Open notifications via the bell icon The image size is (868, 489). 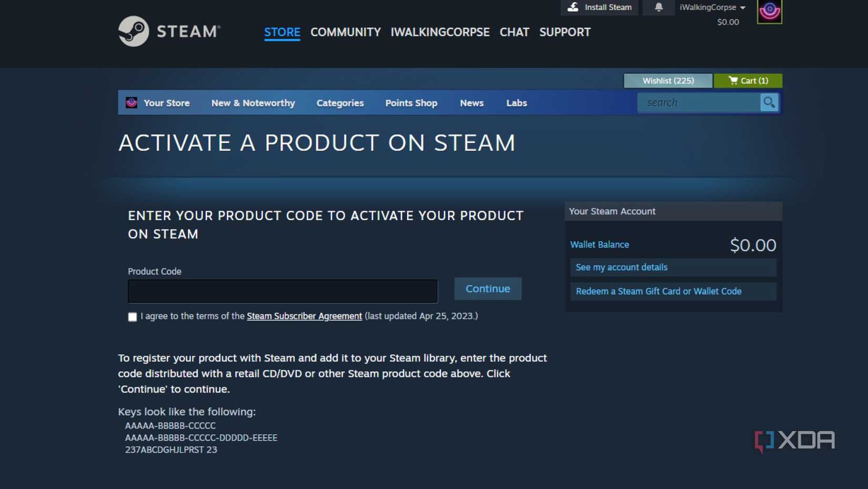[658, 7]
